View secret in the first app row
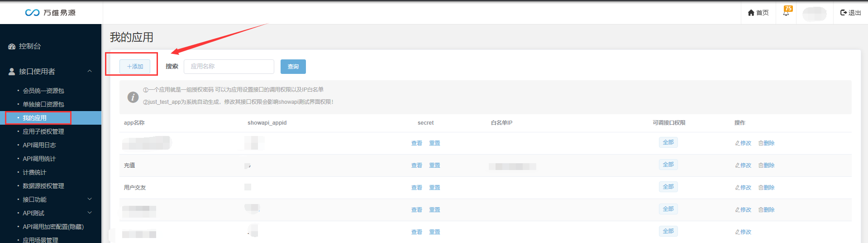The height and width of the screenshot is (243, 868). coord(417,143)
